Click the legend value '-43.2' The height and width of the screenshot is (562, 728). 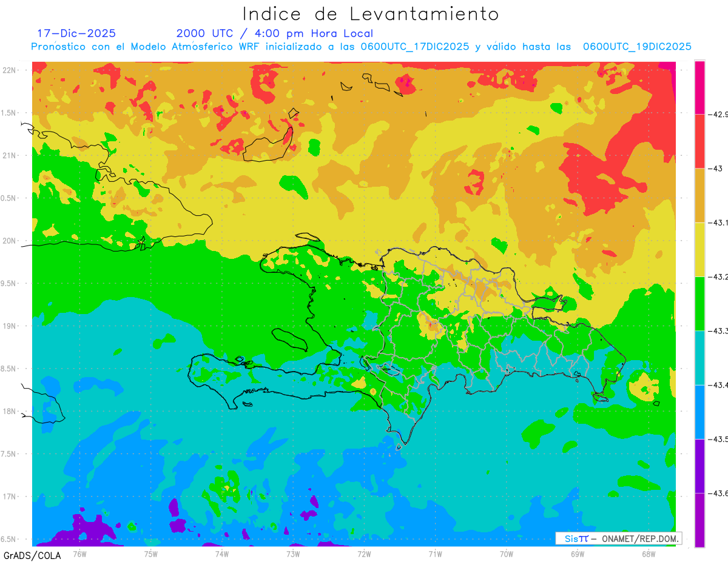click(718, 277)
